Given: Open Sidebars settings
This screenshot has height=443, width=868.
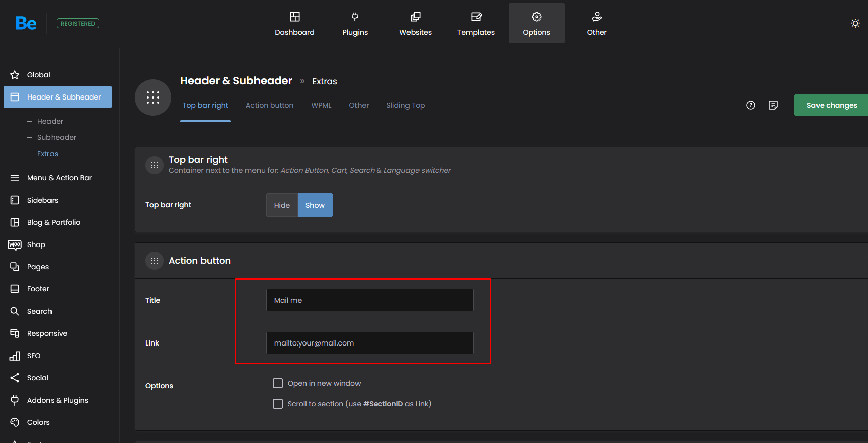Looking at the screenshot, I should click(x=58, y=200).
